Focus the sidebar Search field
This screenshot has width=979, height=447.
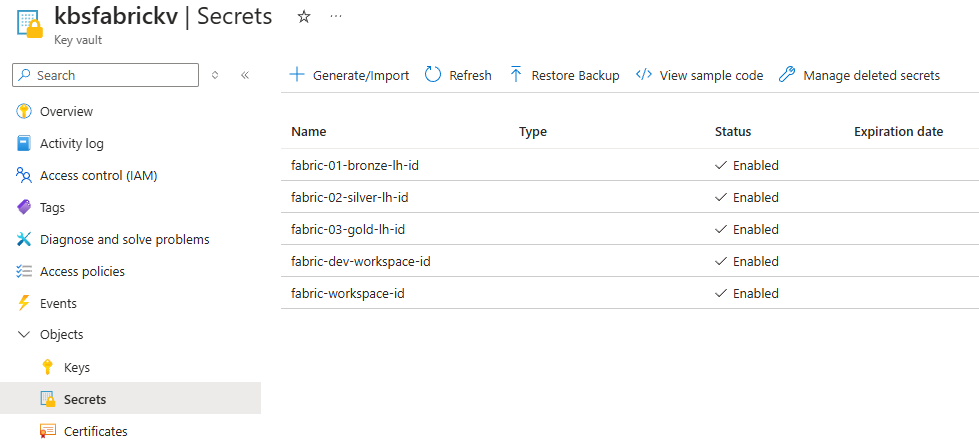tap(106, 76)
